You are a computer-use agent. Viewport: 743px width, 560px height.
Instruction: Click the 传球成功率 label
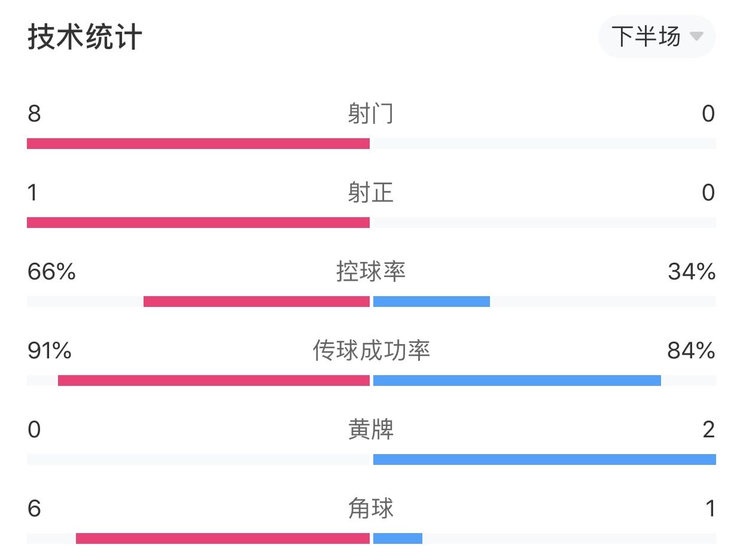point(371,351)
